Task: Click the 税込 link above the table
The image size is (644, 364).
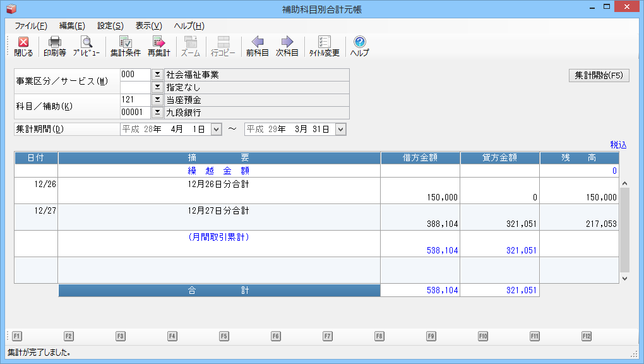Action: coord(618,145)
